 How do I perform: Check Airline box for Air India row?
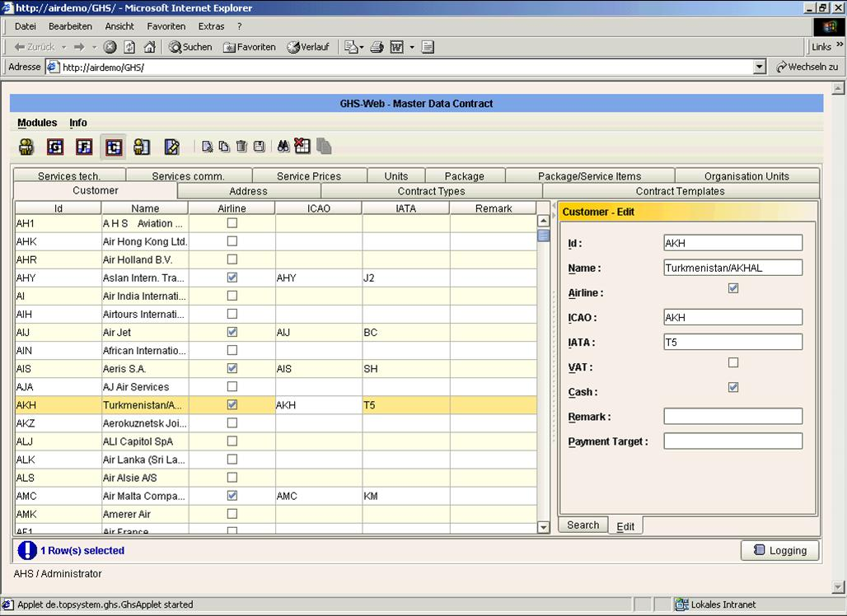pos(232,296)
